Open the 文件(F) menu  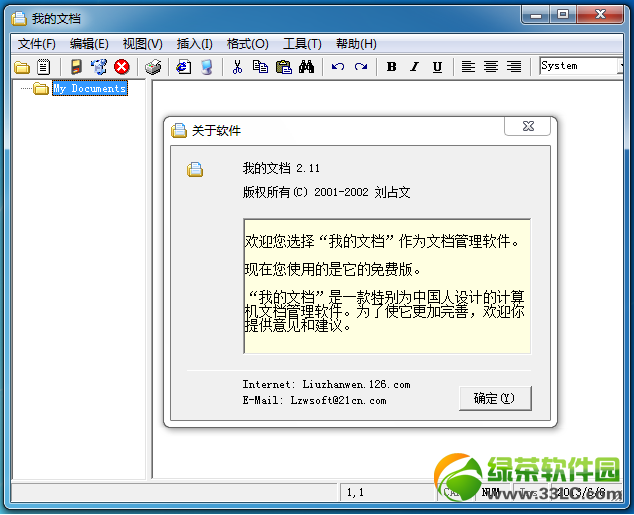[x=37, y=44]
